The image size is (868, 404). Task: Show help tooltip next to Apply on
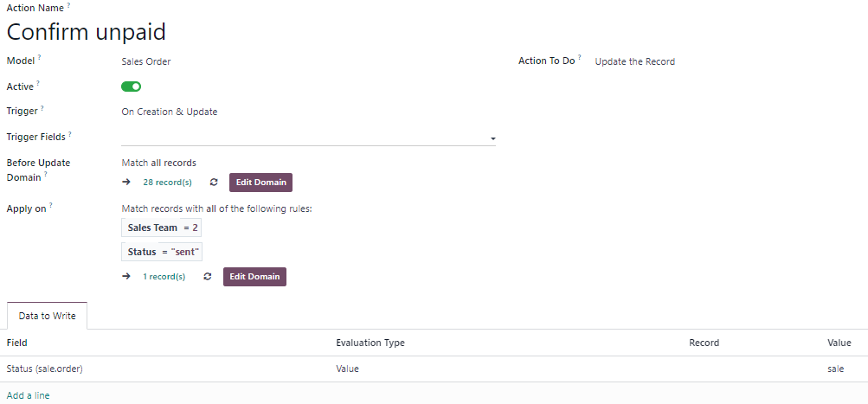pos(51,205)
